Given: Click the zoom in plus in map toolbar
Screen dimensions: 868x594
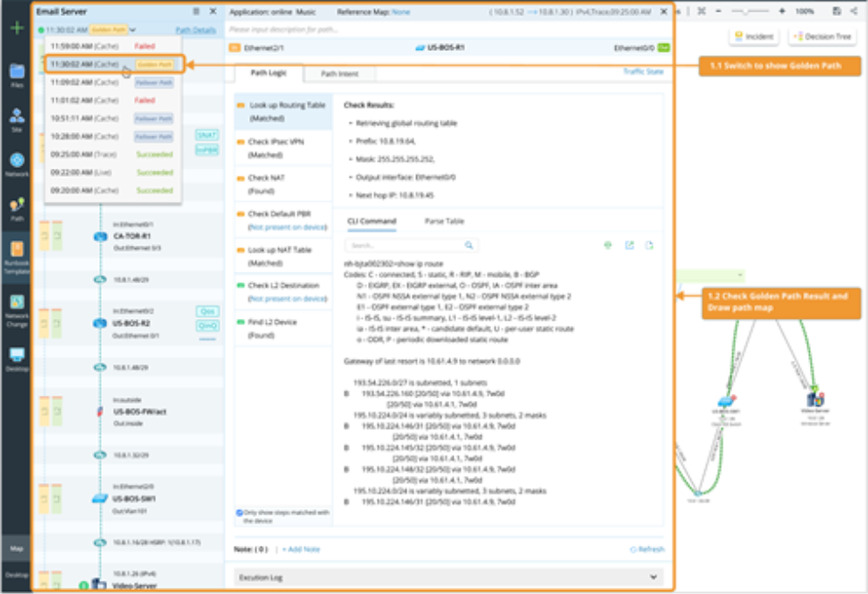Looking at the screenshot, I should (781, 11).
